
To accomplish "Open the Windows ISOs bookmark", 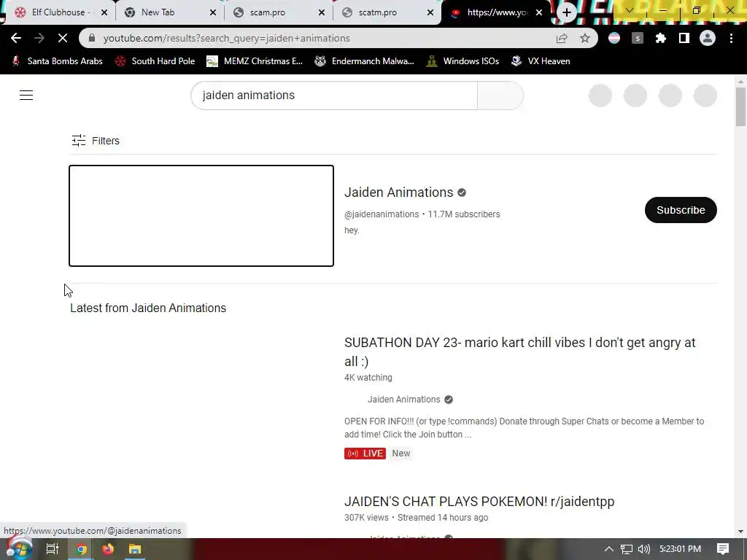I will coord(463,61).
